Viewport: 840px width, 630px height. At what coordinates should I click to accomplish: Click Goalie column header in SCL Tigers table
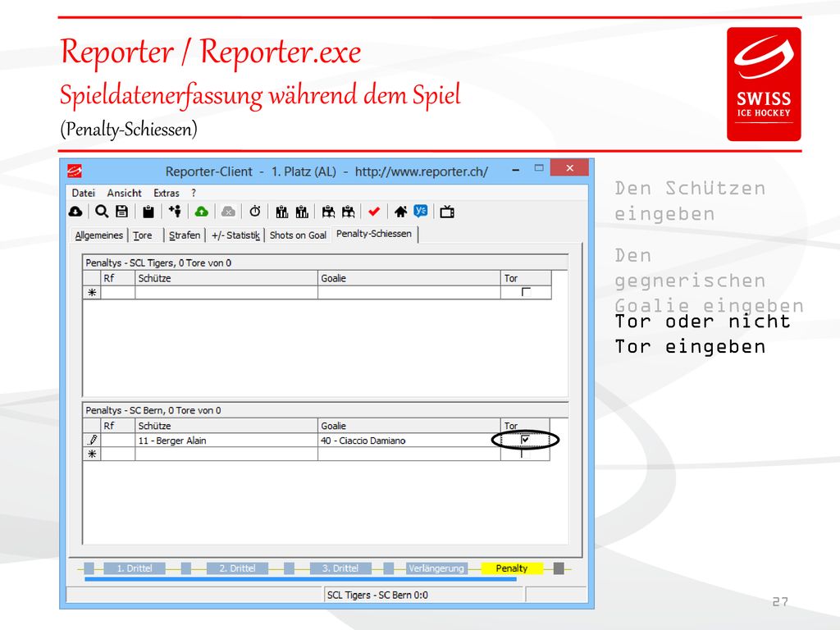[409, 278]
